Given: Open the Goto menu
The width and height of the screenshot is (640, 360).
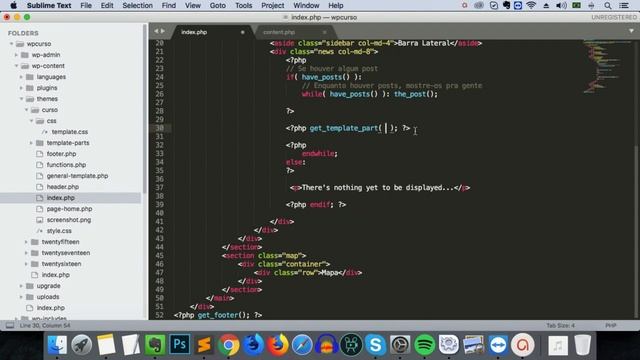Looking at the screenshot, I should [218, 6].
